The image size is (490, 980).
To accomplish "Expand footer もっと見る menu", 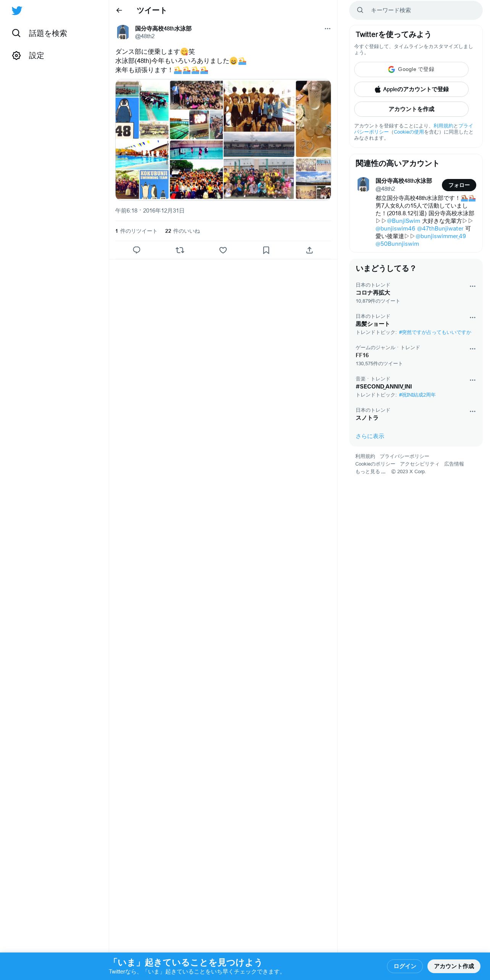I will tap(370, 472).
